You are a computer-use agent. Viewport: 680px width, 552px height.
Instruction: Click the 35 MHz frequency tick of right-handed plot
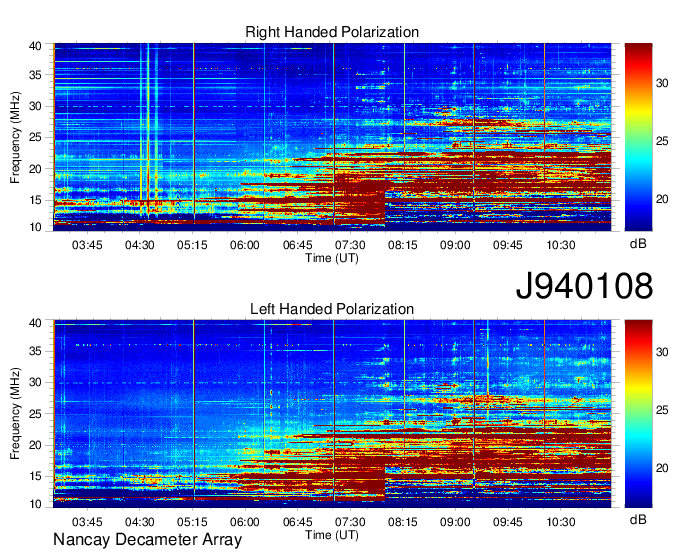pos(35,75)
